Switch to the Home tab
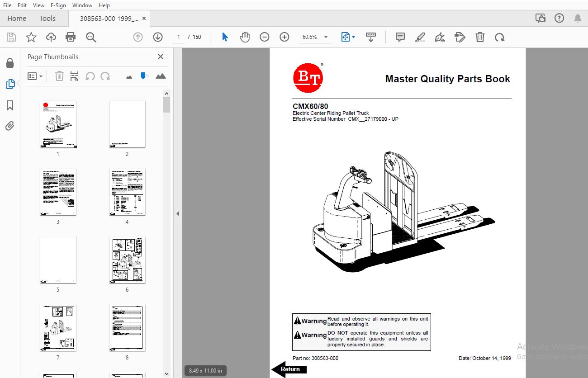588x378 pixels. [17, 18]
